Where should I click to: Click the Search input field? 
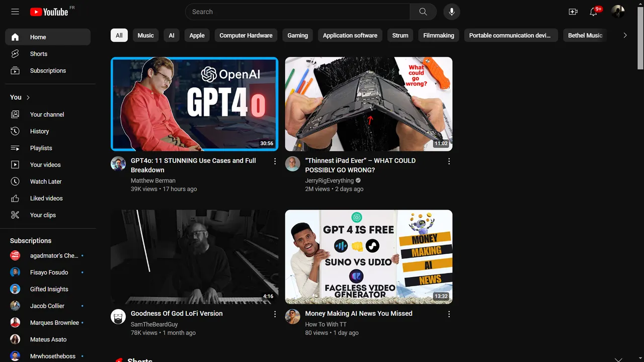point(298,12)
